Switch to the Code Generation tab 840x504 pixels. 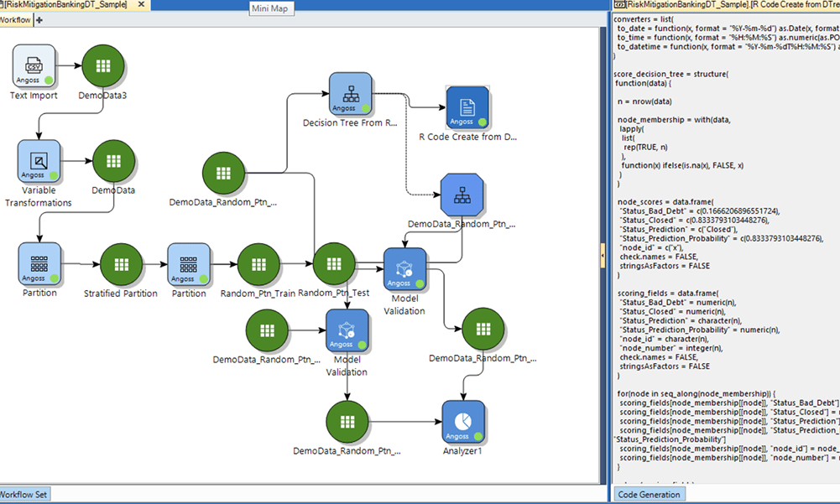649,495
